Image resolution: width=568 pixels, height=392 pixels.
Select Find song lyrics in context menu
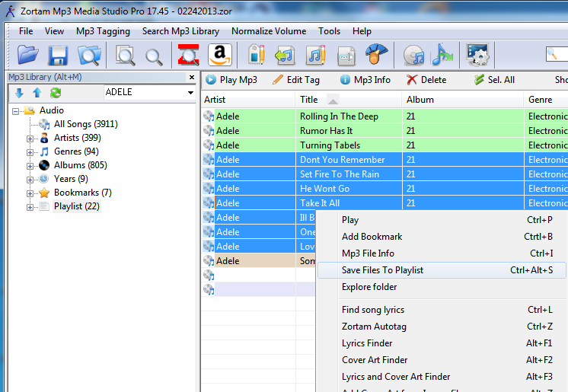[373, 310]
